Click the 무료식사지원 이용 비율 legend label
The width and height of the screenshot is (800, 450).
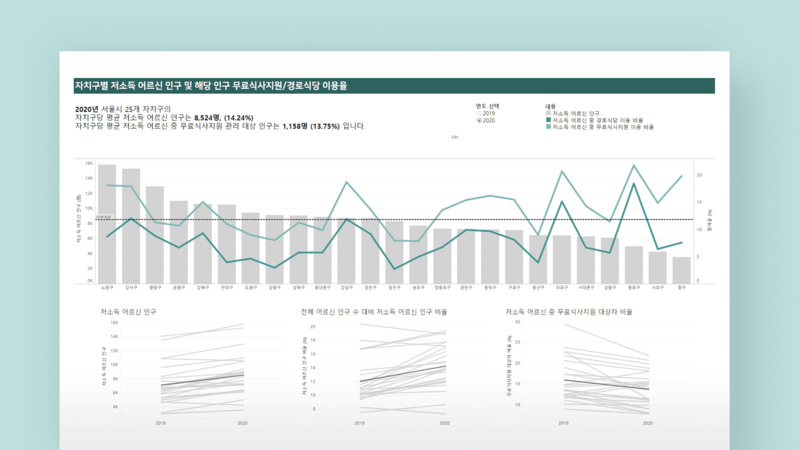pyautogui.click(x=600, y=128)
